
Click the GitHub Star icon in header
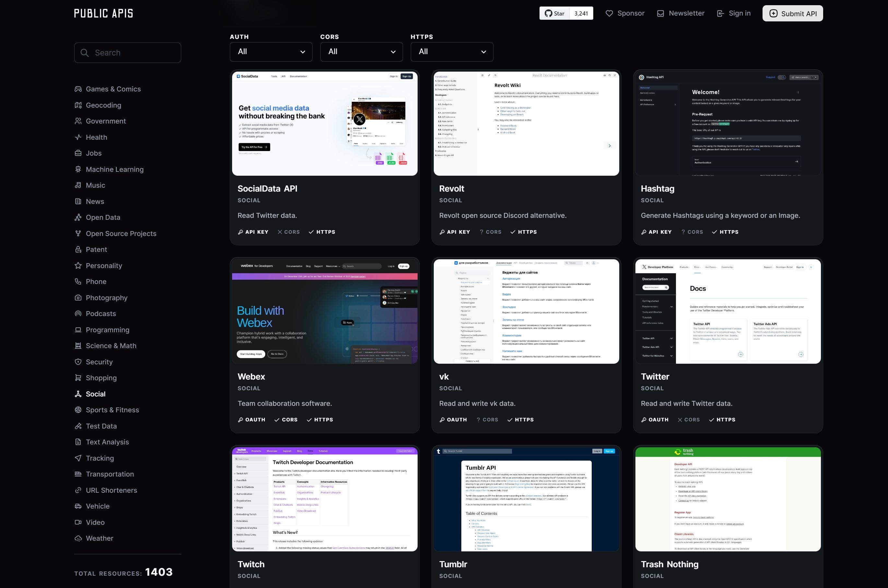(549, 13)
